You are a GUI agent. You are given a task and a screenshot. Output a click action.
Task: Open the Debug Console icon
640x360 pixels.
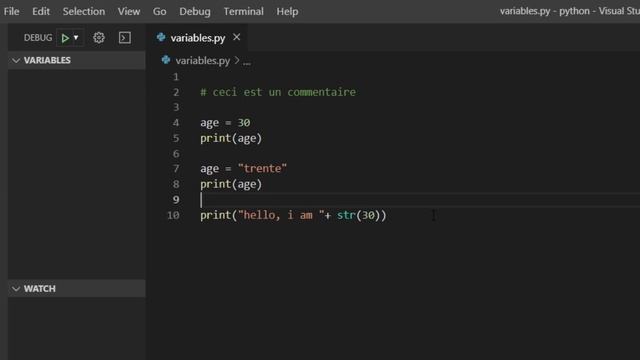pos(124,38)
